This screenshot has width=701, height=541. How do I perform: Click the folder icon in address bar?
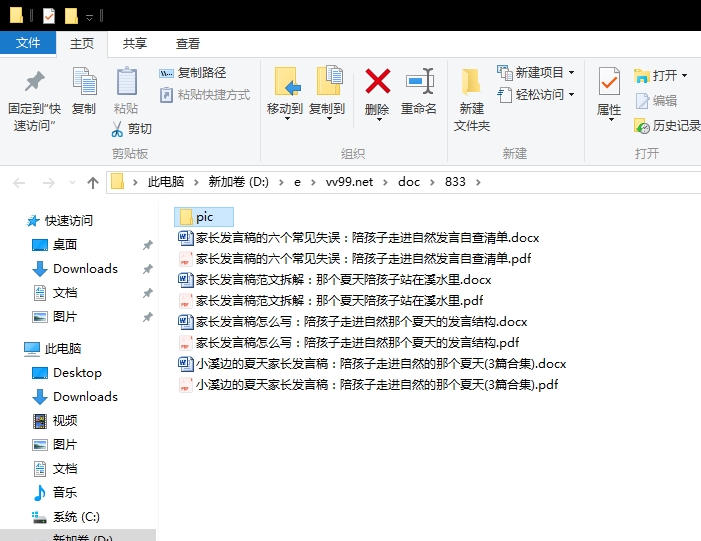tap(118, 182)
